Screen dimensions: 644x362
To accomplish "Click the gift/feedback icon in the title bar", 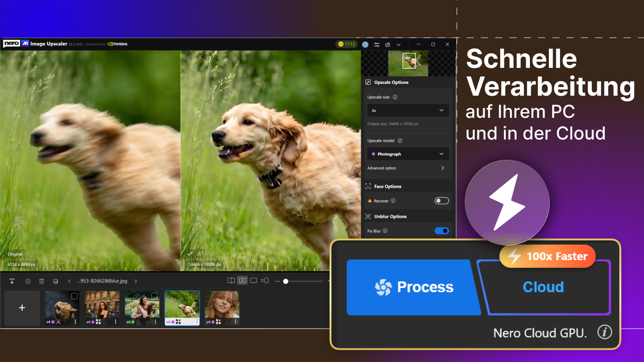I will [388, 44].
